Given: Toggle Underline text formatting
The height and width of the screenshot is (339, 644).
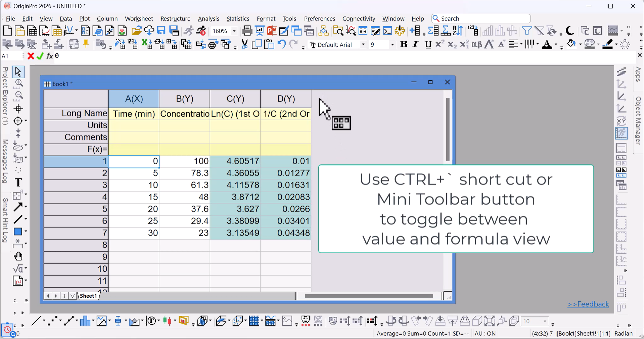Looking at the screenshot, I should [428, 45].
